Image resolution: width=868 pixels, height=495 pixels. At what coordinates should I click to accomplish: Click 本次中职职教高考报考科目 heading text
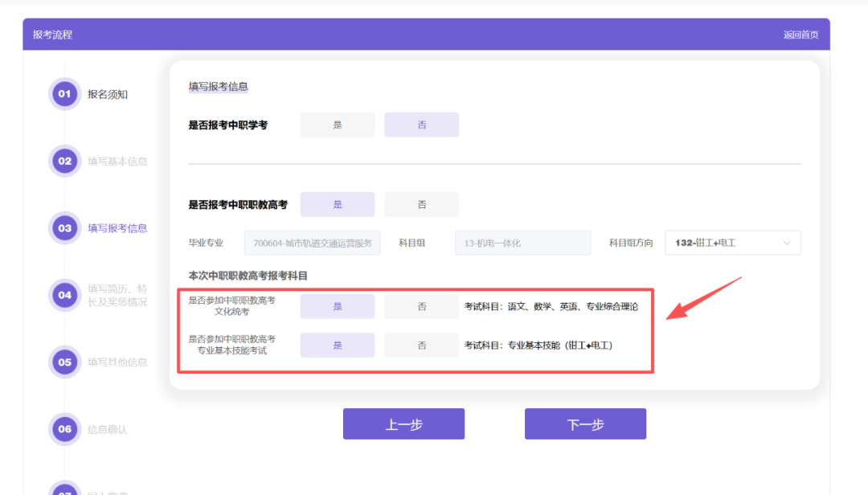coord(248,276)
